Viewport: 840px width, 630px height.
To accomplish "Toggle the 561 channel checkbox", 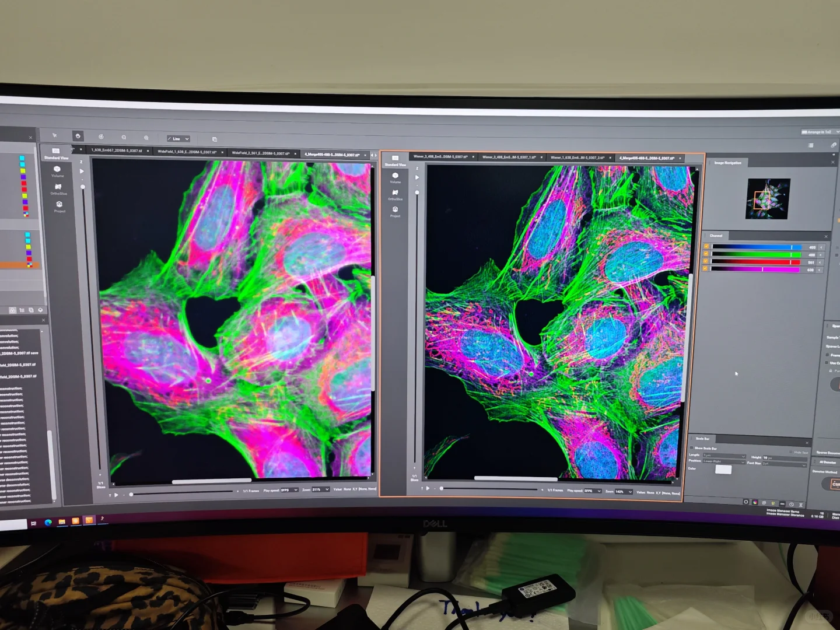I will point(706,261).
